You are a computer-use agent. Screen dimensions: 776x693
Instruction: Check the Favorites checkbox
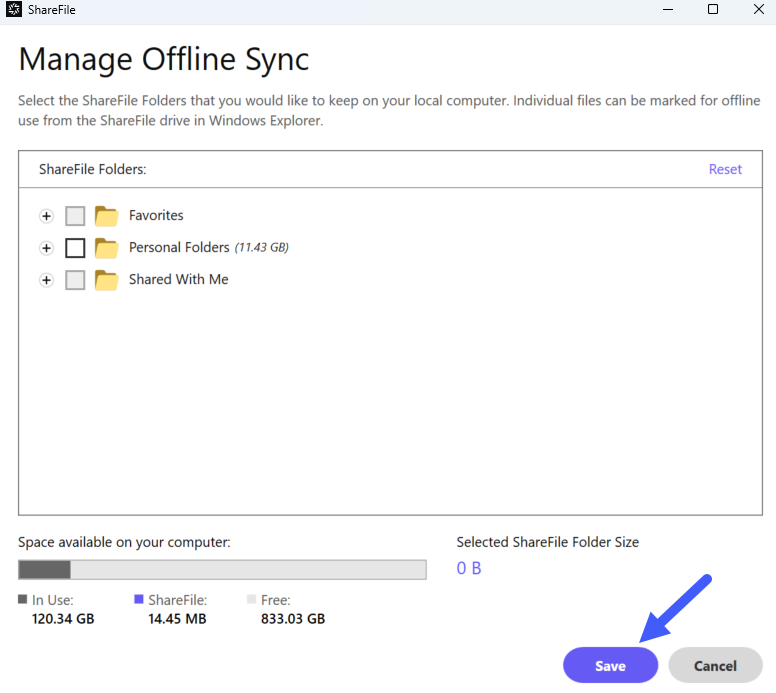click(x=75, y=216)
